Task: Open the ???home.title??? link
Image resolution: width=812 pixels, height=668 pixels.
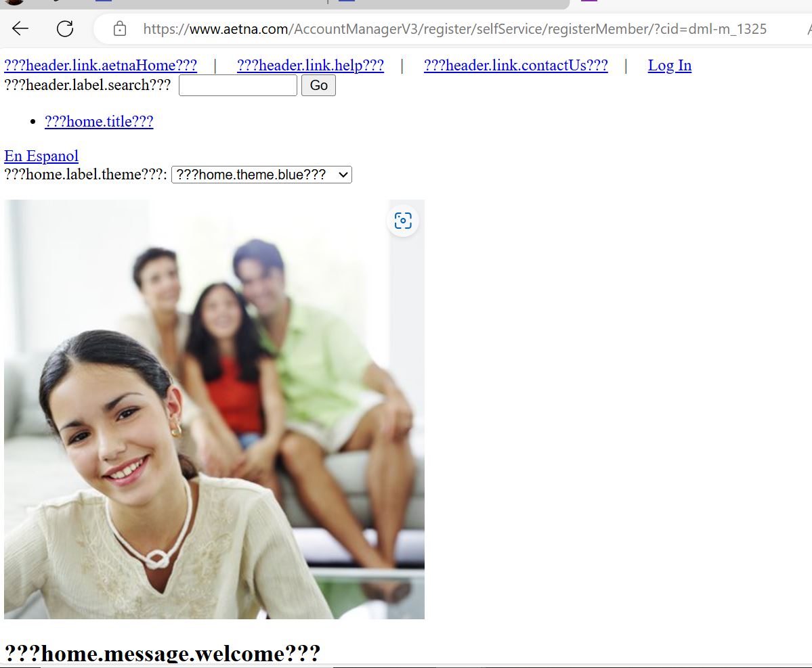Action: tap(99, 121)
